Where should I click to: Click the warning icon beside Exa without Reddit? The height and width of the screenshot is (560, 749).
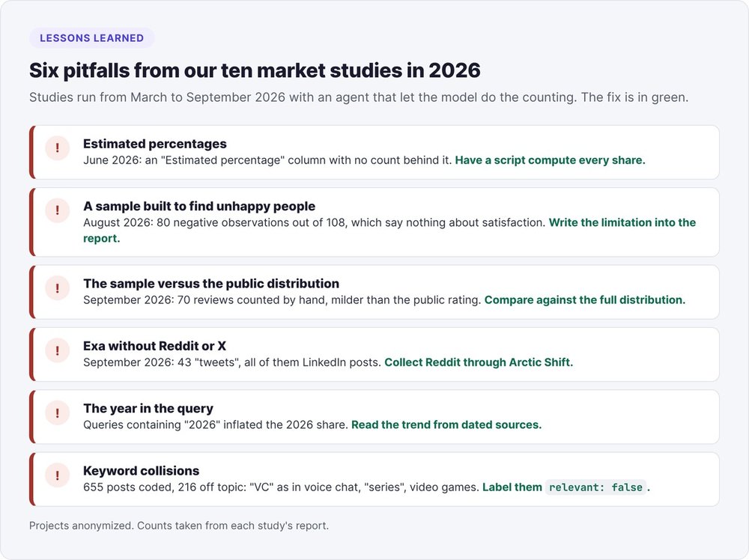pyautogui.click(x=58, y=350)
